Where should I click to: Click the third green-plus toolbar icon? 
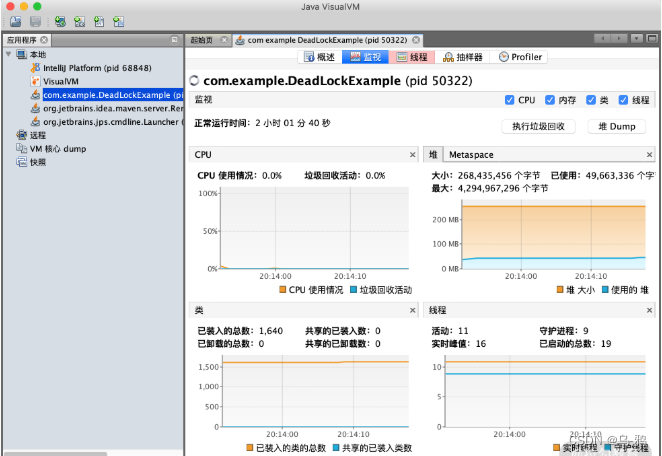(99, 22)
